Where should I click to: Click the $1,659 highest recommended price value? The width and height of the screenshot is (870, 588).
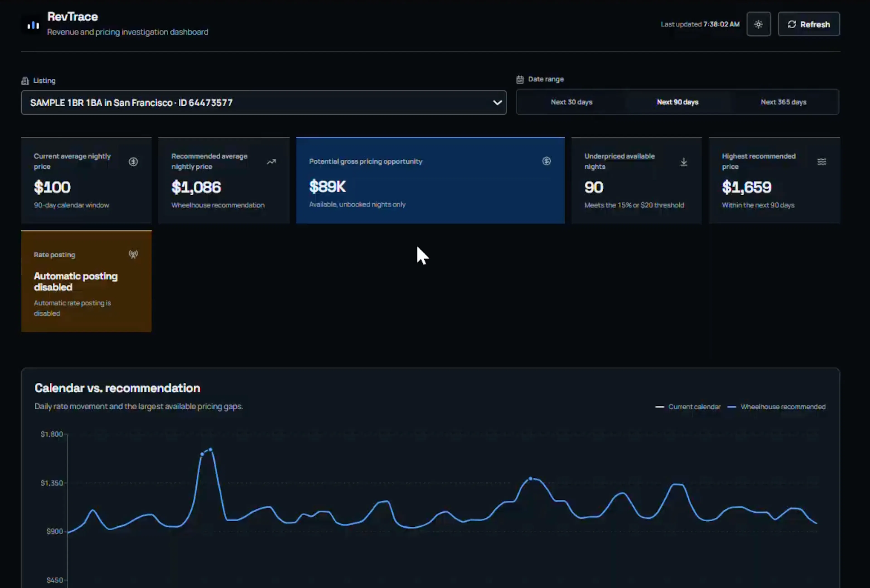click(747, 187)
